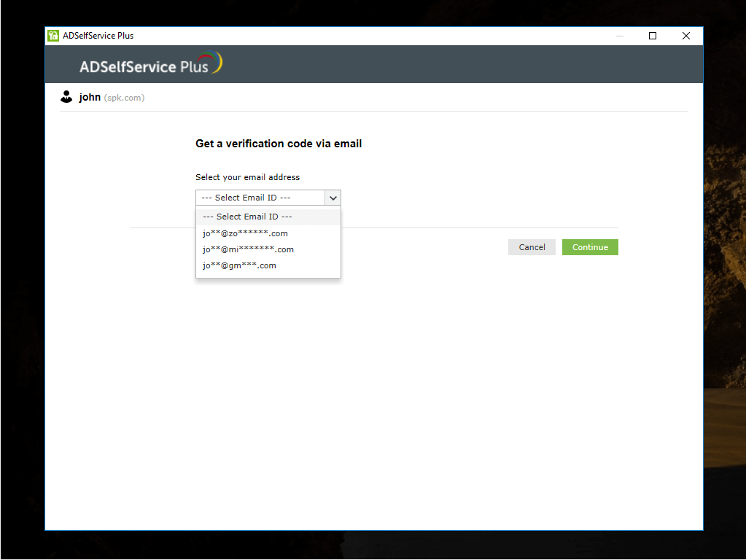Expand the Select Email ID dropdown arrow
746x560 pixels.
click(x=333, y=198)
